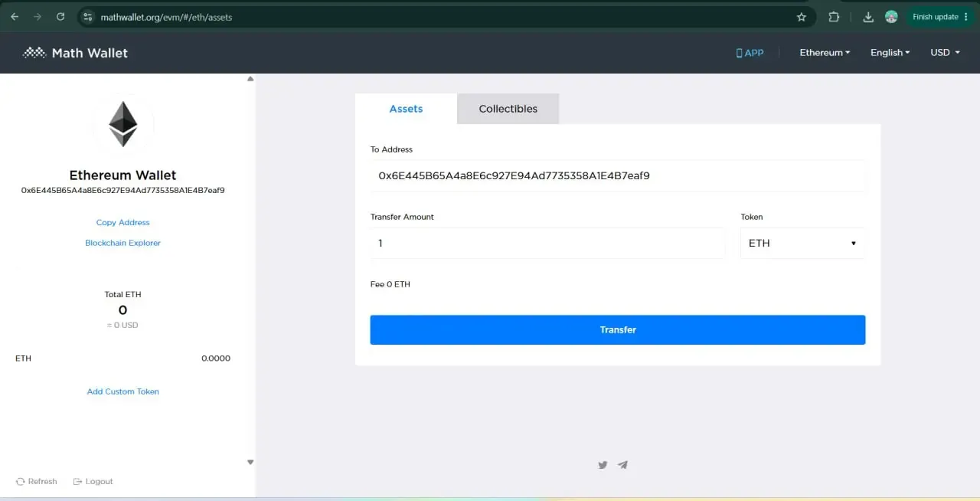Click the Transfer Amount field
This screenshot has height=501, width=980.
[547, 243]
